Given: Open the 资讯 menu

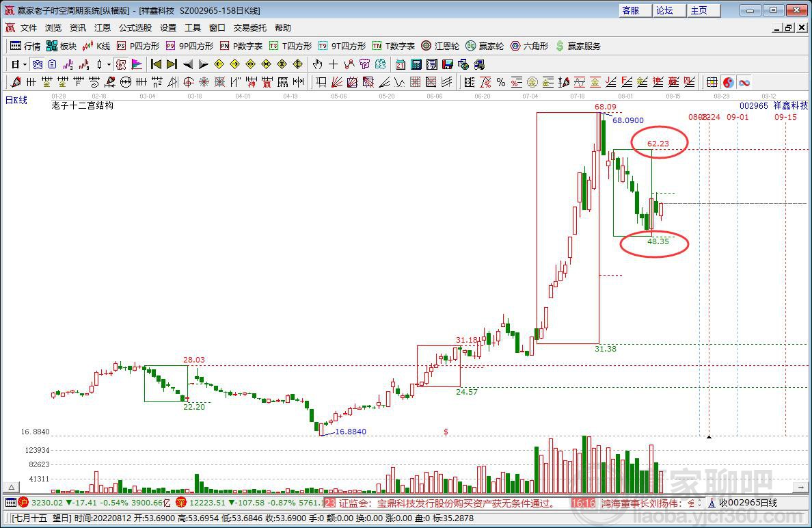Looking at the screenshot, I should (78, 27).
